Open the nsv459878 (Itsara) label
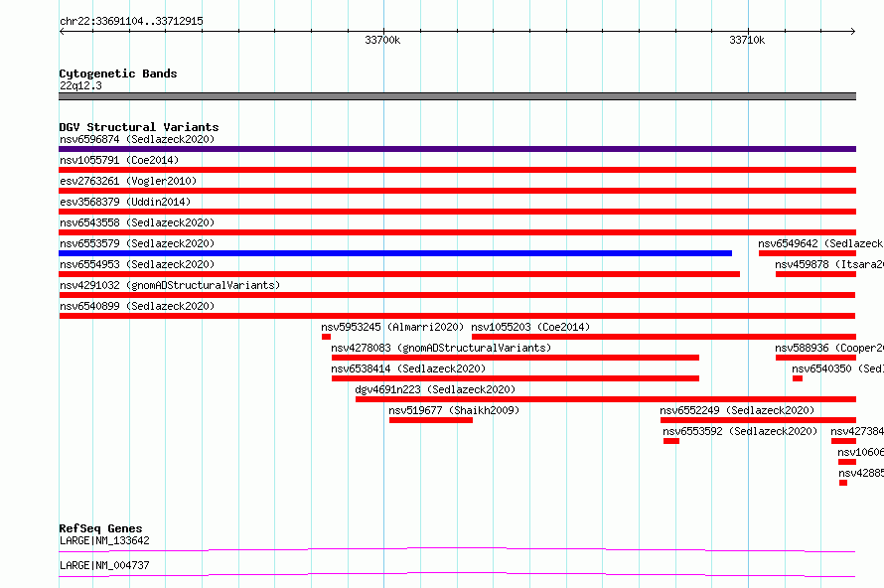The width and height of the screenshot is (884, 588). coord(829,264)
